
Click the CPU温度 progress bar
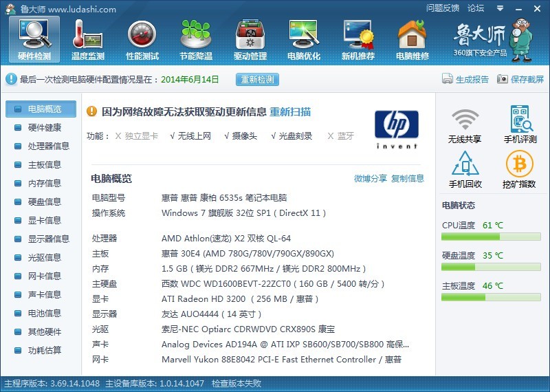coord(491,237)
